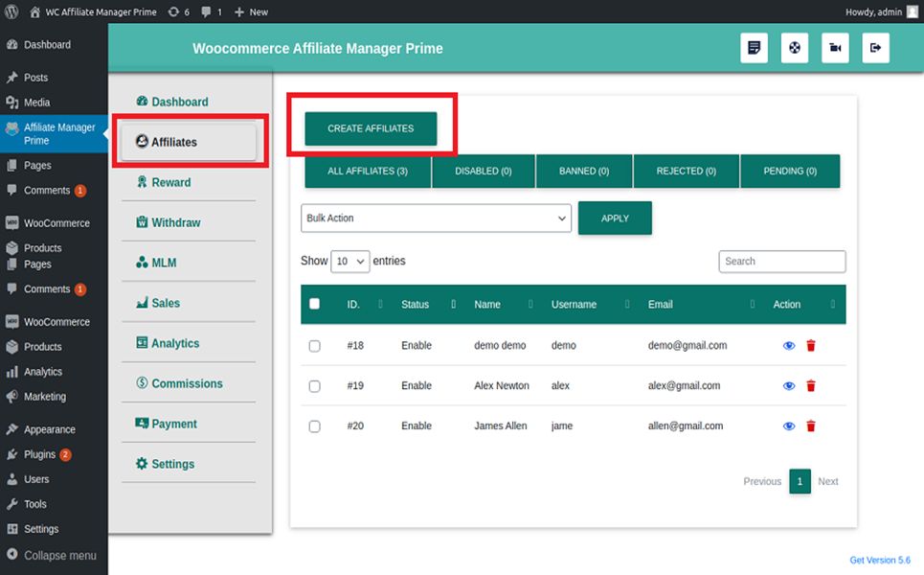View the James Allen affiliate eye icon

789,426
